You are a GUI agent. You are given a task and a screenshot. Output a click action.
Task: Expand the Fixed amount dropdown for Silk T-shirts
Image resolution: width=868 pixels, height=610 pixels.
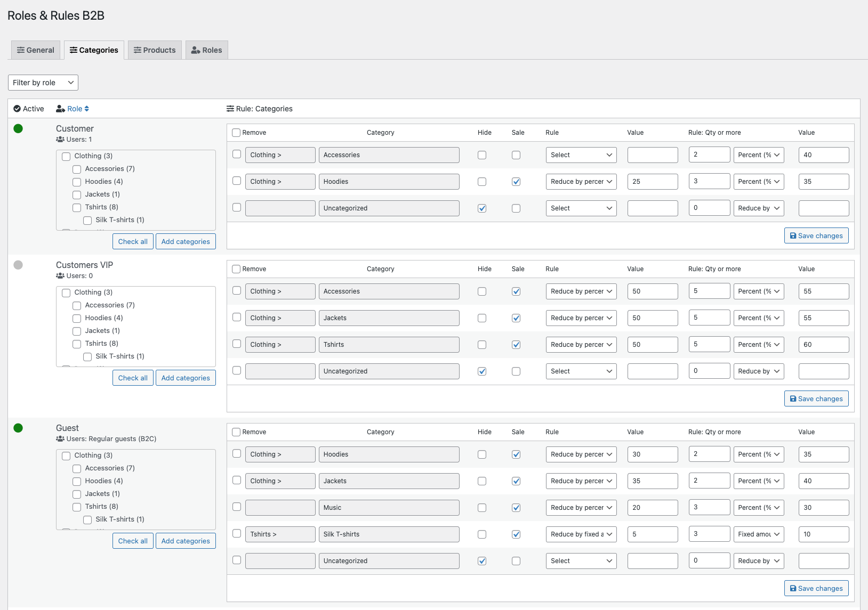pyautogui.click(x=759, y=534)
